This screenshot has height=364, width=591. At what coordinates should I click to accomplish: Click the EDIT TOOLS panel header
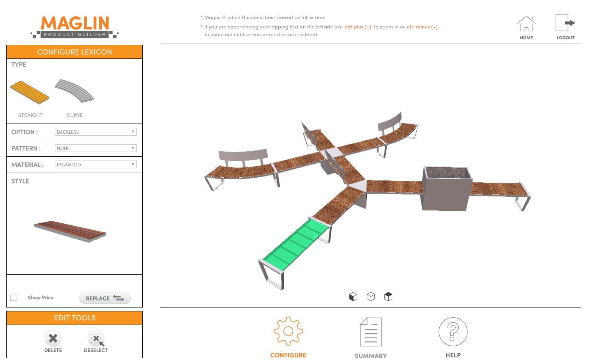(x=74, y=318)
